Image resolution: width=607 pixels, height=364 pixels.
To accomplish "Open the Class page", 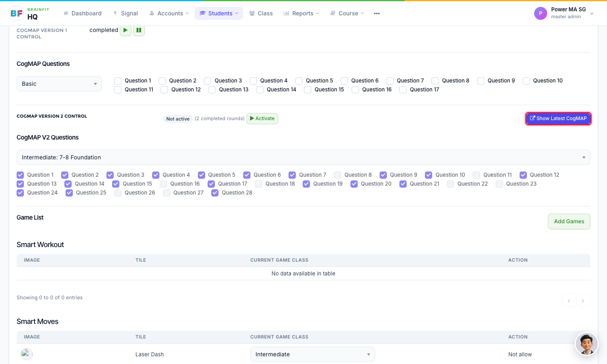I will 261,13.
